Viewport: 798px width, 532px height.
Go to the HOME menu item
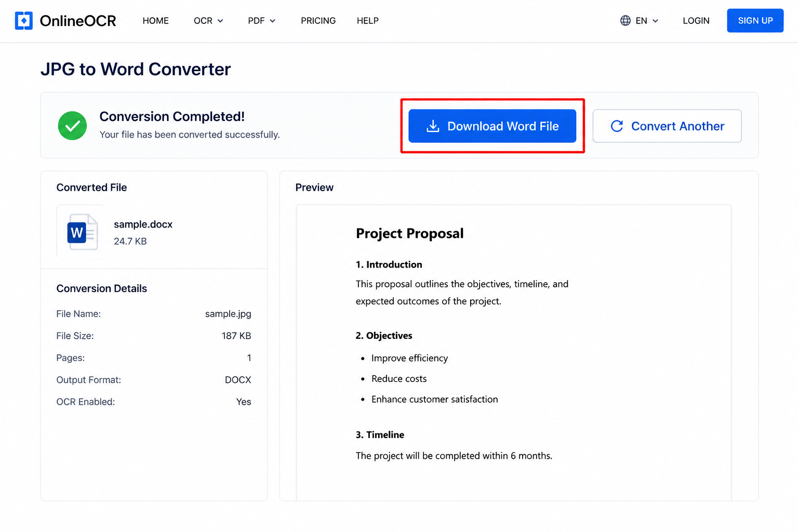156,21
